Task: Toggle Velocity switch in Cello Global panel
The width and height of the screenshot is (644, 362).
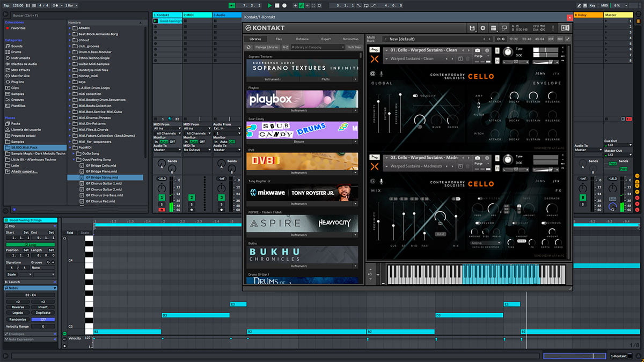Action: [x=415, y=96]
